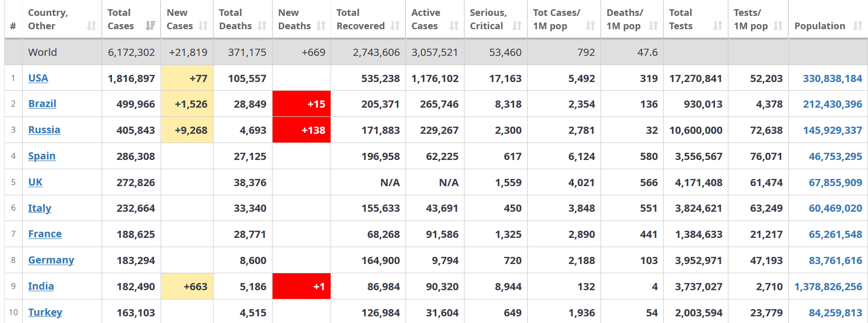868x323 pixels.
Task: Click the India country link
Action: point(41,286)
